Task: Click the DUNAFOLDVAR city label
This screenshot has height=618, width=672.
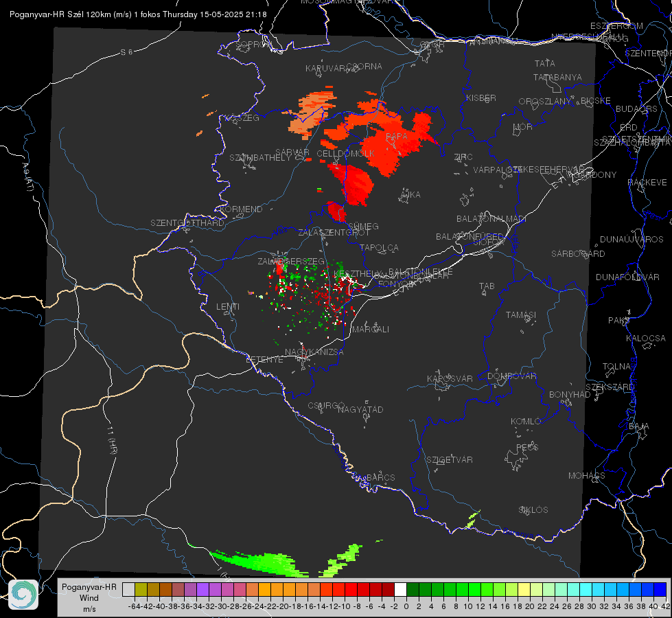Action: (628, 277)
